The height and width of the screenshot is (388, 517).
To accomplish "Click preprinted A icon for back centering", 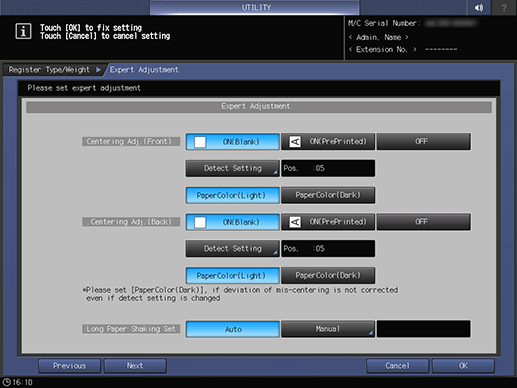I will pos(295,222).
